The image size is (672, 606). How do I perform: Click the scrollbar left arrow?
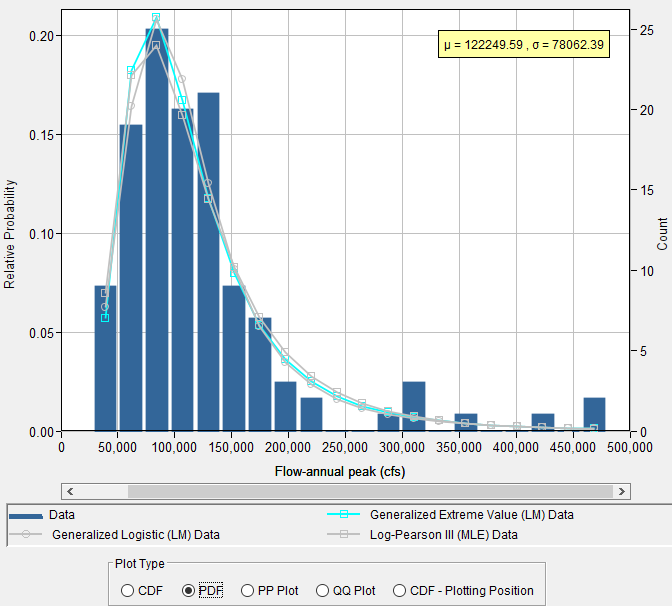[70, 492]
